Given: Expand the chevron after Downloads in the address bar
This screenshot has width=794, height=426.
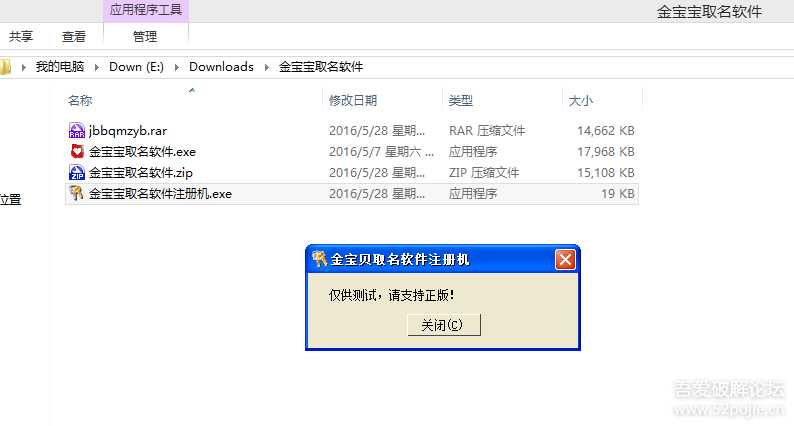Looking at the screenshot, I should 266,67.
